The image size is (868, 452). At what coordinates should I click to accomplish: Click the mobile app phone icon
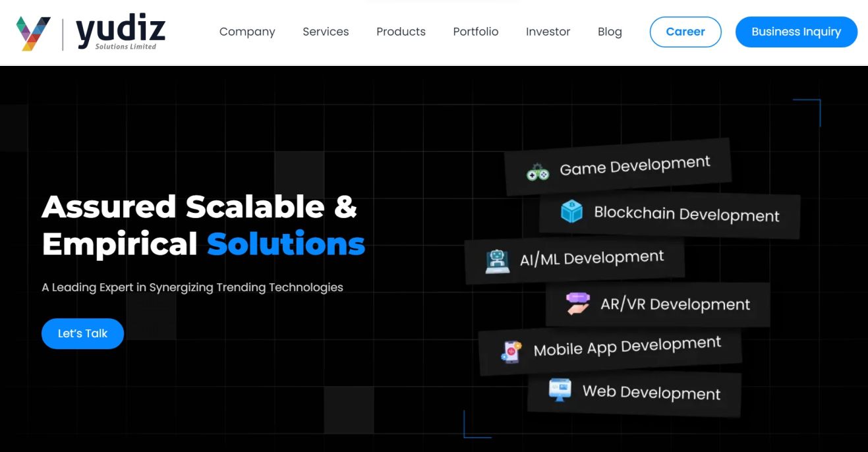[511, 351]
